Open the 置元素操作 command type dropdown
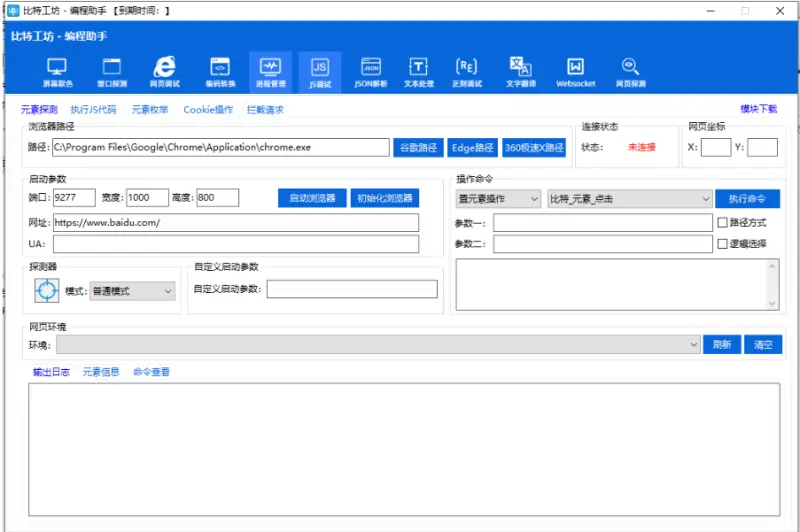Image resolution: width=800 pixels, height=532 pixels. click(x=498, y=199)
